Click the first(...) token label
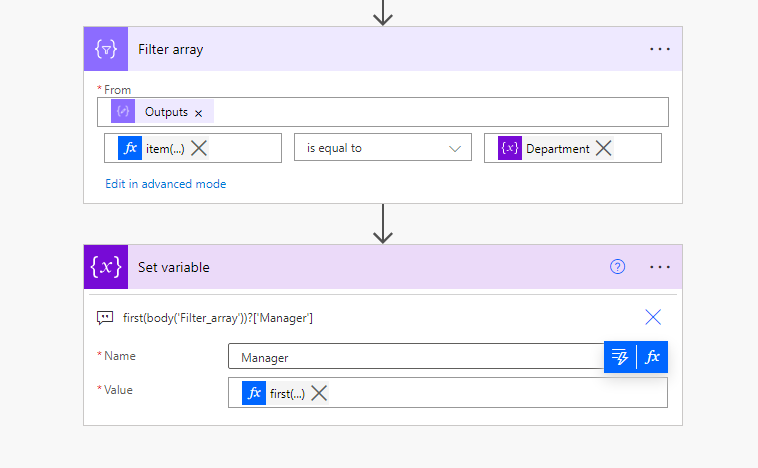 click(287, 394)
